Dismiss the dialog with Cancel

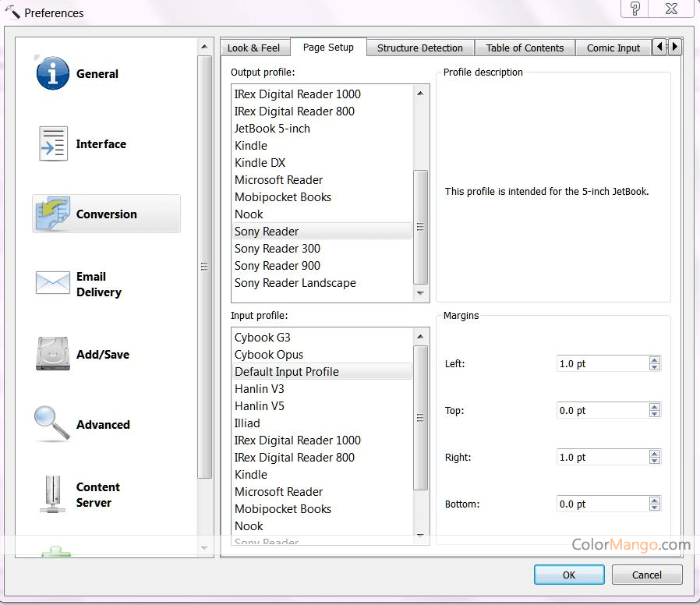tap(647, 575)
